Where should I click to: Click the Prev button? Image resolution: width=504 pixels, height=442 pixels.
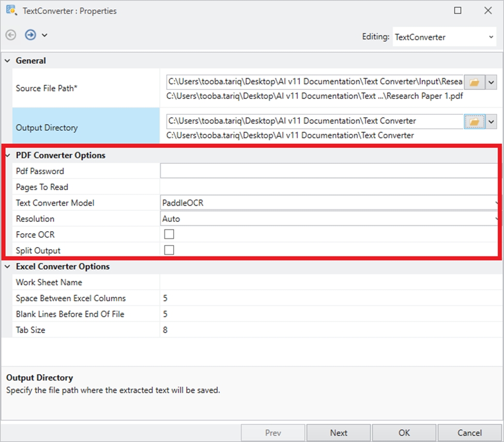tap(273, 433)
